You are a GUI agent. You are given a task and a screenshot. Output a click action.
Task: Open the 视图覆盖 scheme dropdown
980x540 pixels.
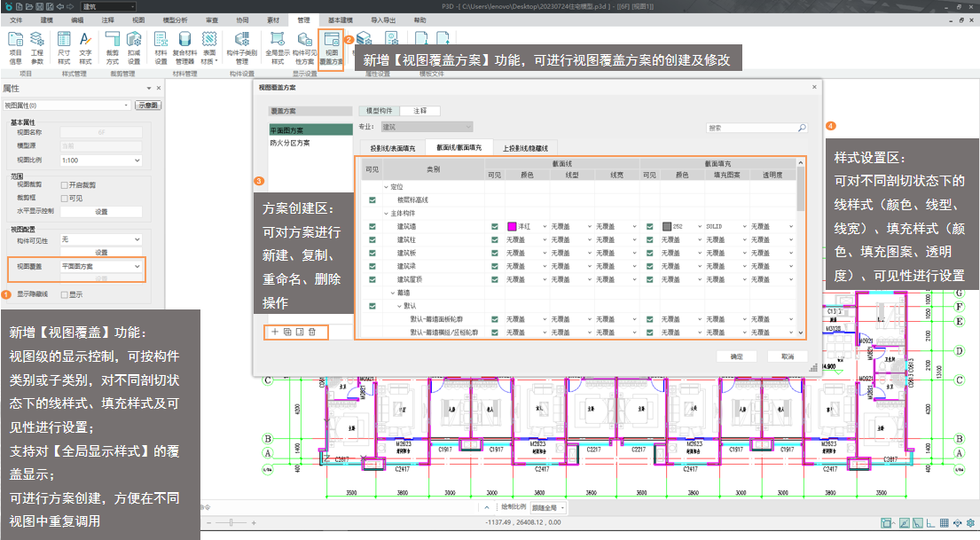(100, 266)
